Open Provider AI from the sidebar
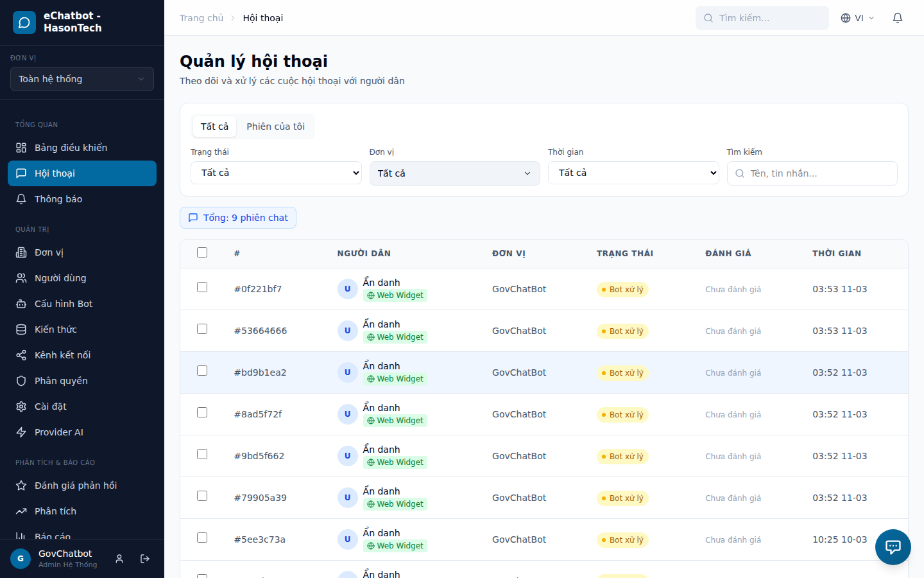This screenshot has width=924, height=578. (x=58, y=432)
